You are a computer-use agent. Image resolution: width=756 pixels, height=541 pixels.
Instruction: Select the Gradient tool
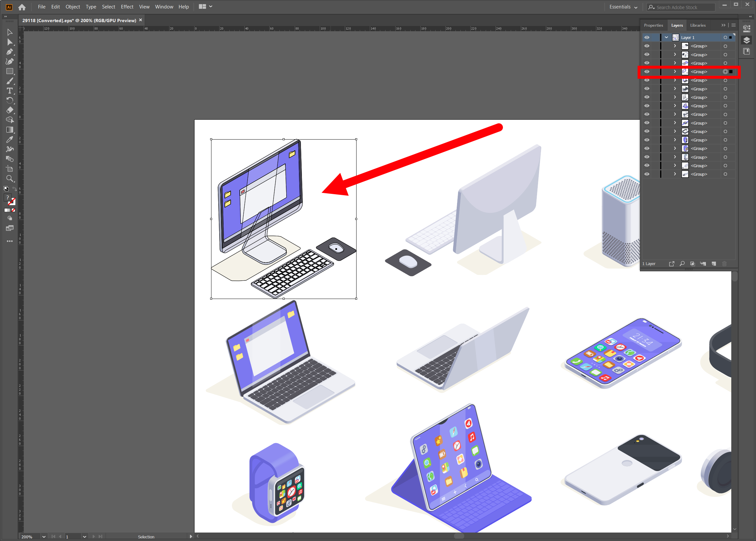click(9, 129)
